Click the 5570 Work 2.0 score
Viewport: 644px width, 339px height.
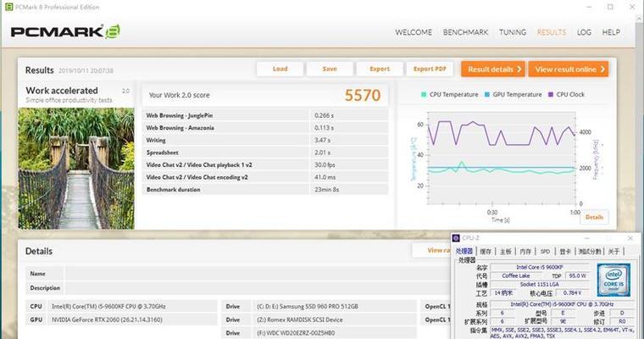(x=363, y=95)
